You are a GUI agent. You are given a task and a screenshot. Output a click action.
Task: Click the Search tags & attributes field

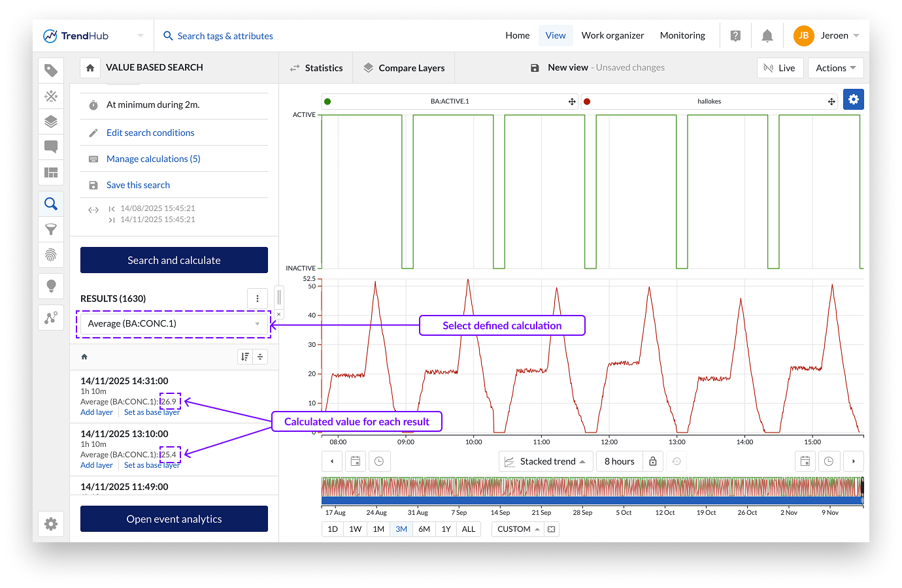[225, 36]
